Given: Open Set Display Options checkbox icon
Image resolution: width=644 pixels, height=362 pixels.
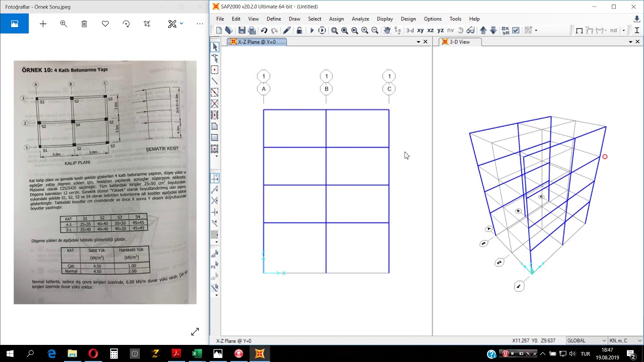Looking at the screenshot, I should click(516, 31).
